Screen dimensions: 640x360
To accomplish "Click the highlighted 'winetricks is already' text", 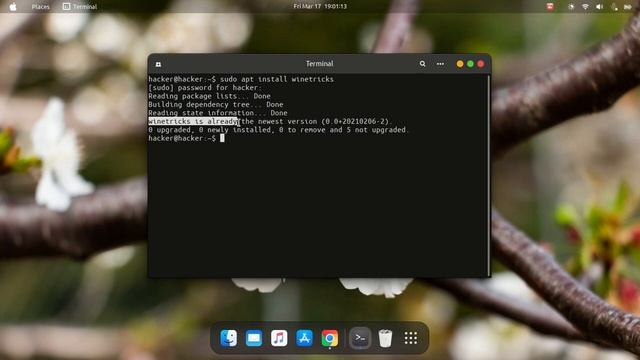I will click(x=193, y=121).
